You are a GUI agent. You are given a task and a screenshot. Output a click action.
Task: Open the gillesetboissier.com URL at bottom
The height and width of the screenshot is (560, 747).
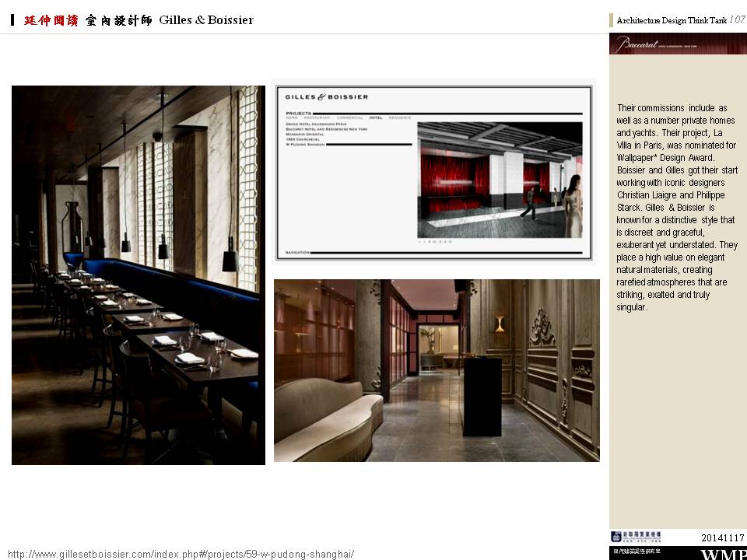click(181, 554)
